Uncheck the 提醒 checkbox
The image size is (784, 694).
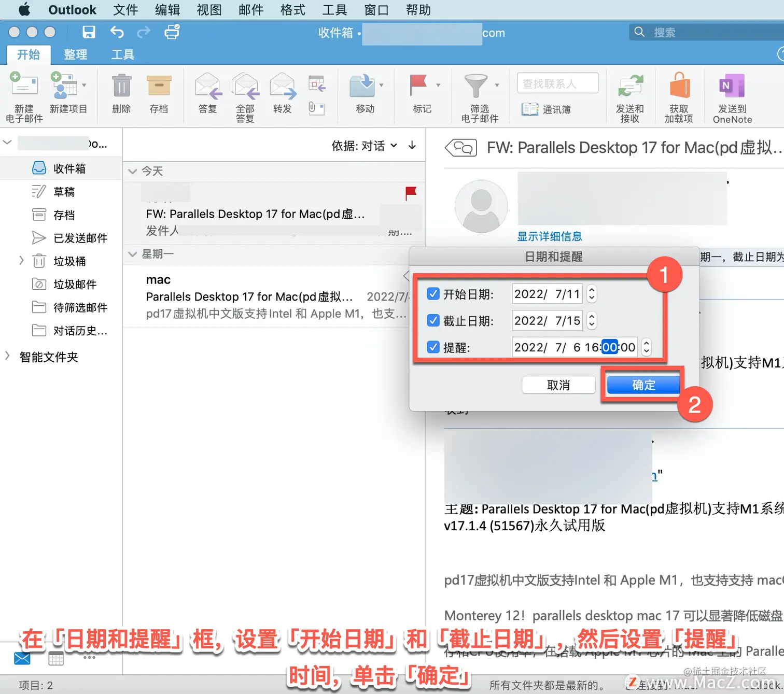pos(433,347)
